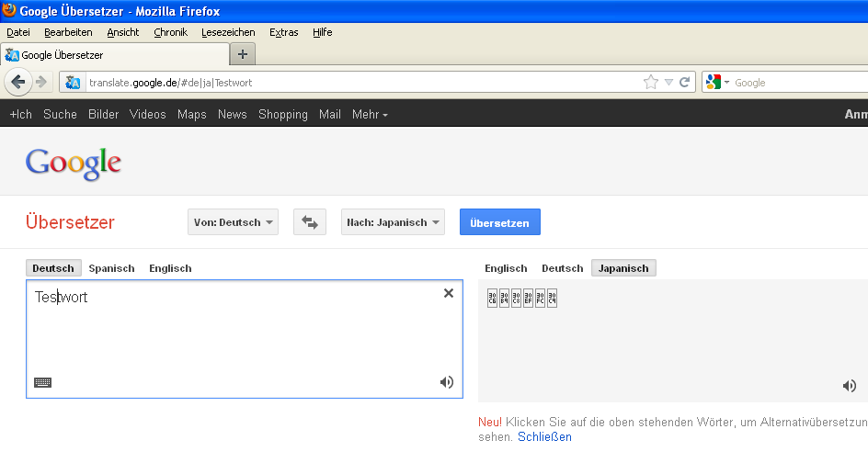Viewport: 868px width, 463px height.
Task: Click into the source text box with Testwort
Action: (245, 339)
